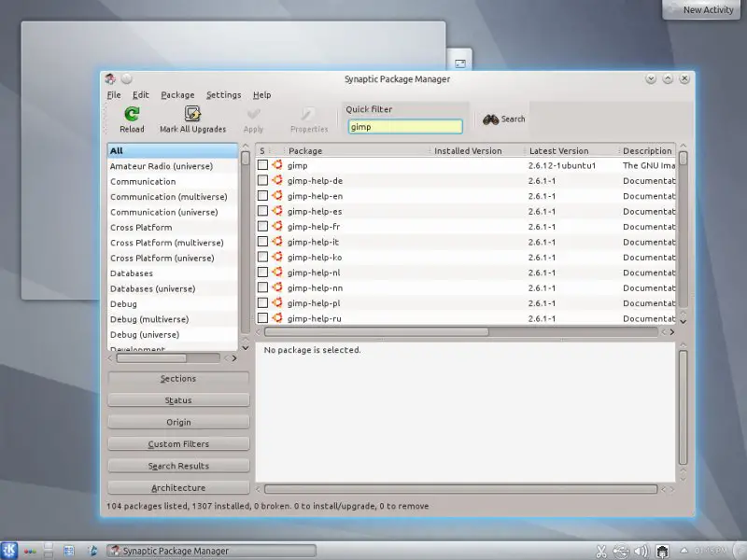This screenshot has width=747, height=560.
Task: Click the sections list horizontal scrollbar
Action: pyautogui.click(x=151, y=358)
